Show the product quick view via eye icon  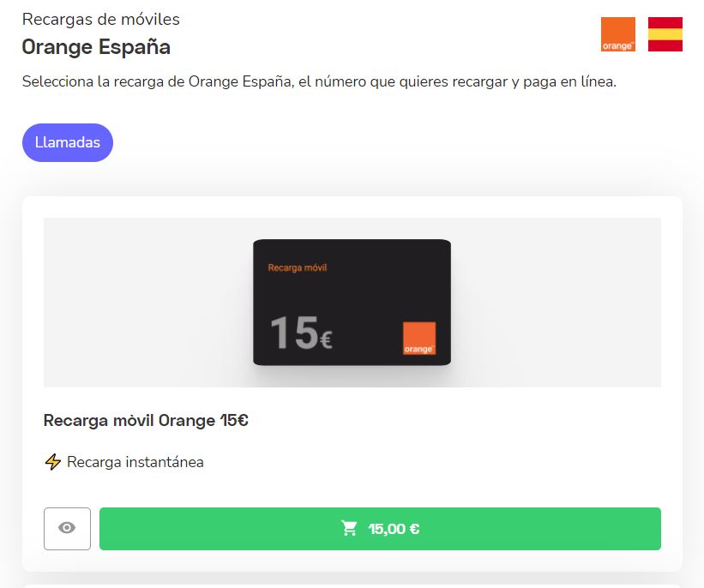click(x=67, y=529)
